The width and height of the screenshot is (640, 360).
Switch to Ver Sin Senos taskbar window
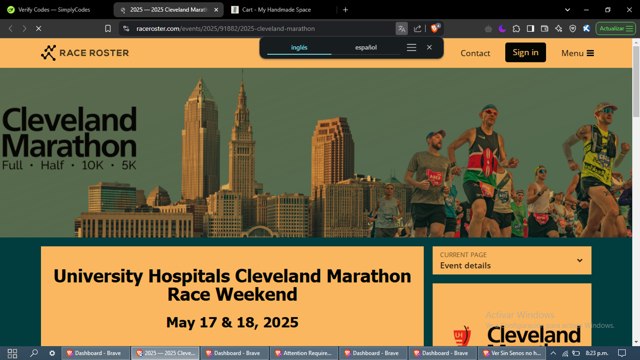point(512,353)
